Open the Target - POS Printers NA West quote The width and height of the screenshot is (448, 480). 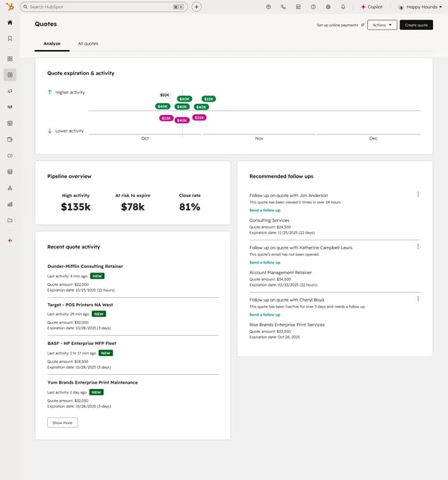point(80,305)
